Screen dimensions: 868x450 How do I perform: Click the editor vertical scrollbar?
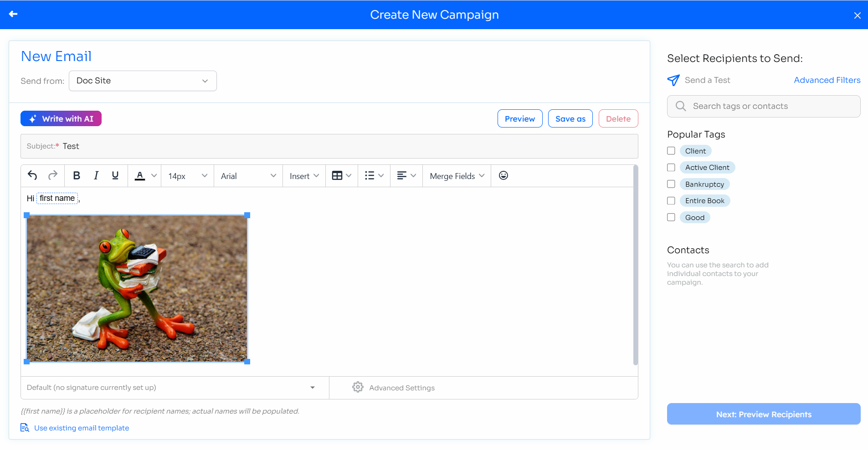[636, 266]
